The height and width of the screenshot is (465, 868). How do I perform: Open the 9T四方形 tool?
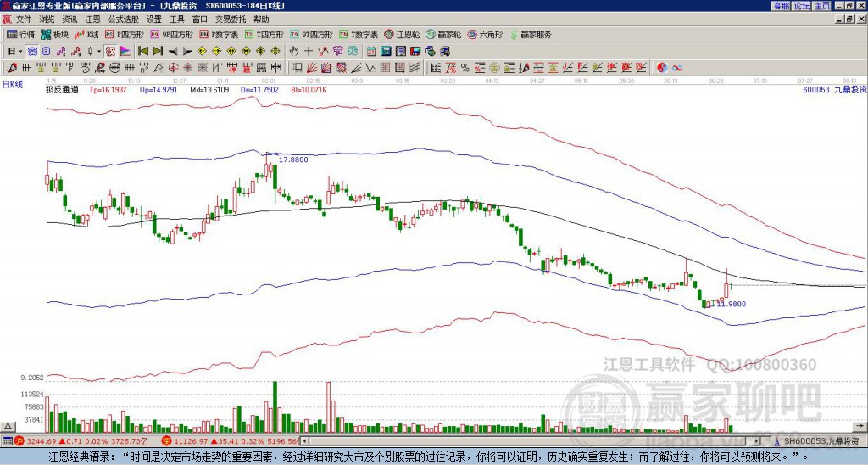point(311,34)
